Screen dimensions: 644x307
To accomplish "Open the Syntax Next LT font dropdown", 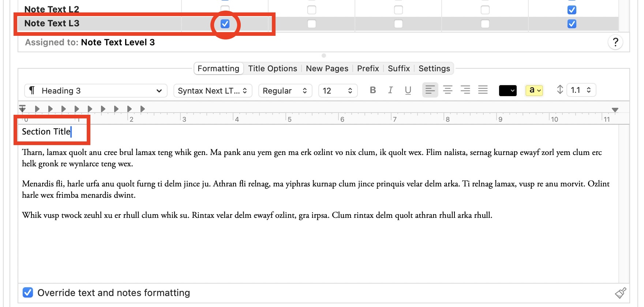I will (213, 91).
